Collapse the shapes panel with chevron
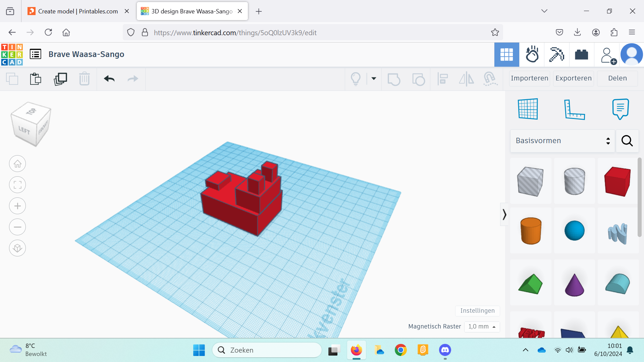Screen dimensions: 644x362 (x=504, y=214)
